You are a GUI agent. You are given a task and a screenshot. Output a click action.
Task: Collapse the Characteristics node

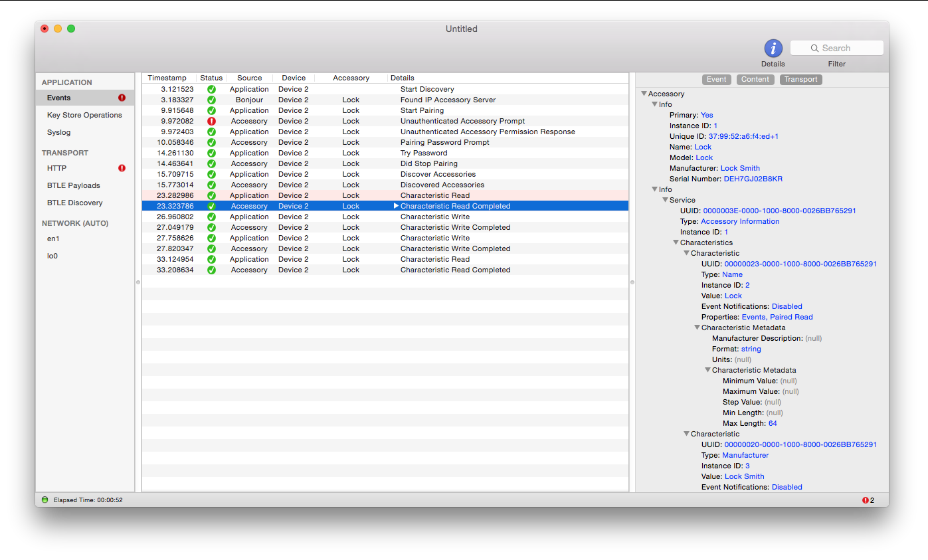[x=676, y=242]
